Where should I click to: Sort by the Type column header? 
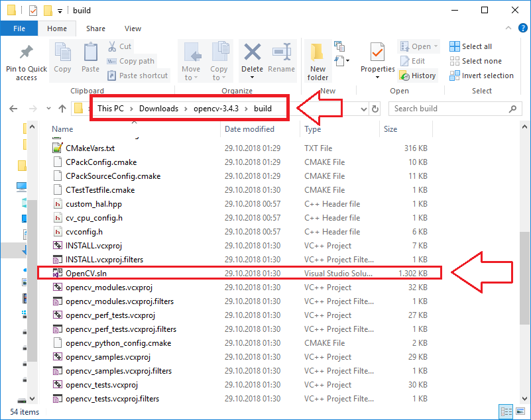tap(312, 129)
